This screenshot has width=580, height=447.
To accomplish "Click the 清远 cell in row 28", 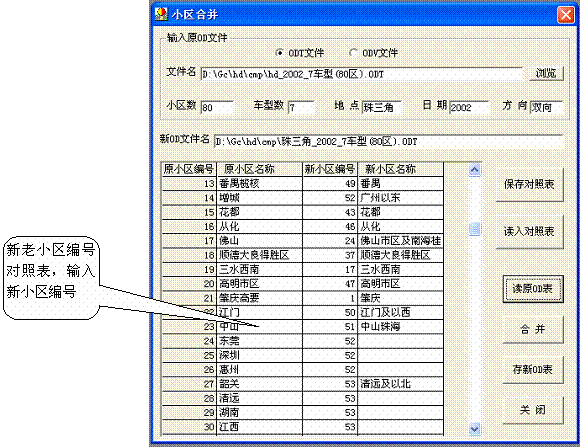I will (260, 399).
